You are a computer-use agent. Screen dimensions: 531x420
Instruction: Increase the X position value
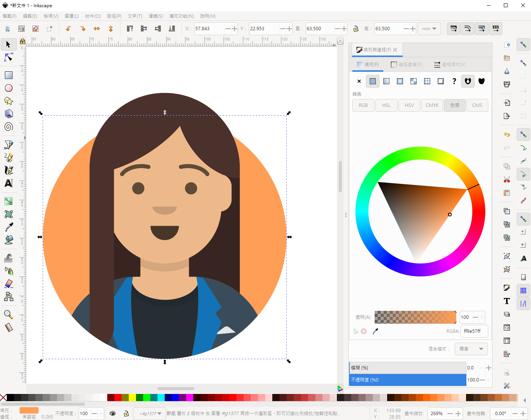point(235,29)
